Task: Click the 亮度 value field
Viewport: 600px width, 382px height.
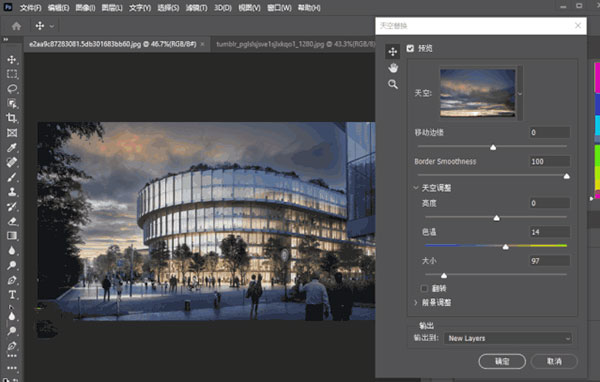Action: pyautogui.click(x=549, y=203)
